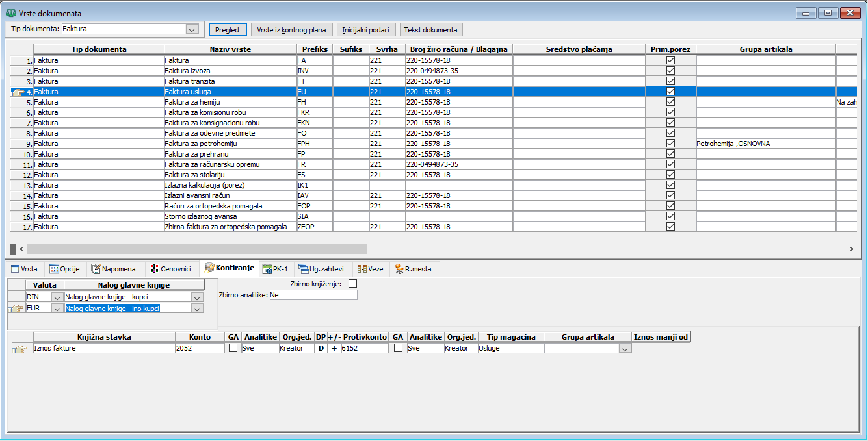868x441 pixels.
Task: Expand the DIN valuta dropdown
Action: coord(57,297)
